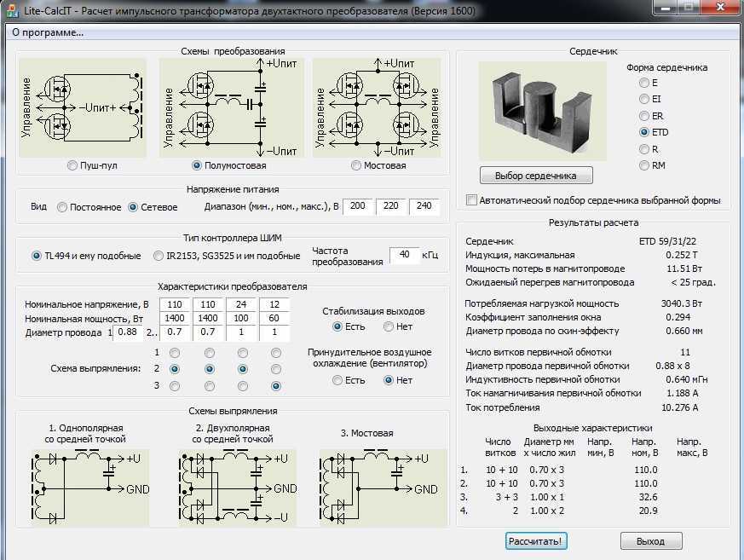
Task: Edit fourth output power field 60
Action: tap(274, 318)
